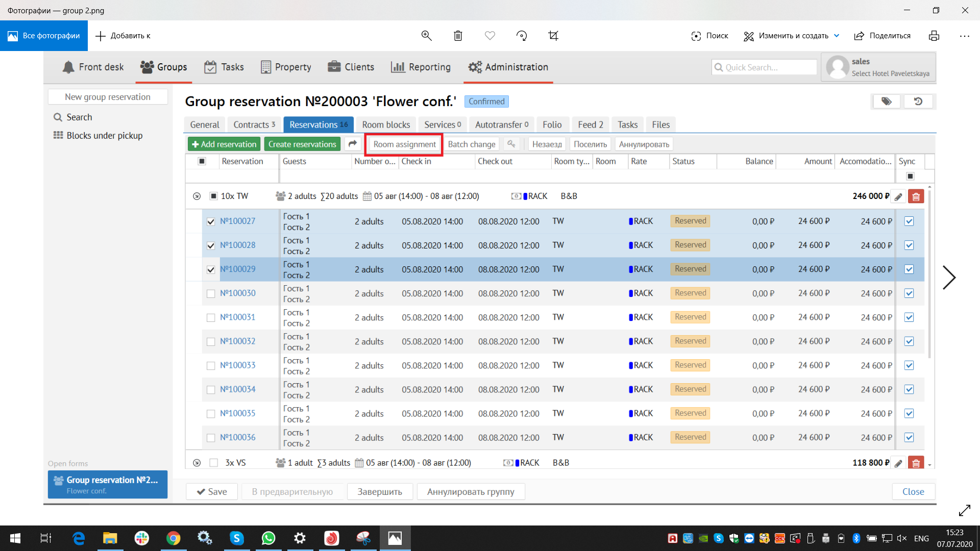The width and height of the screenshot is (980, 551).
Task: Click the tags icon near top right
Action: (887, 102)
